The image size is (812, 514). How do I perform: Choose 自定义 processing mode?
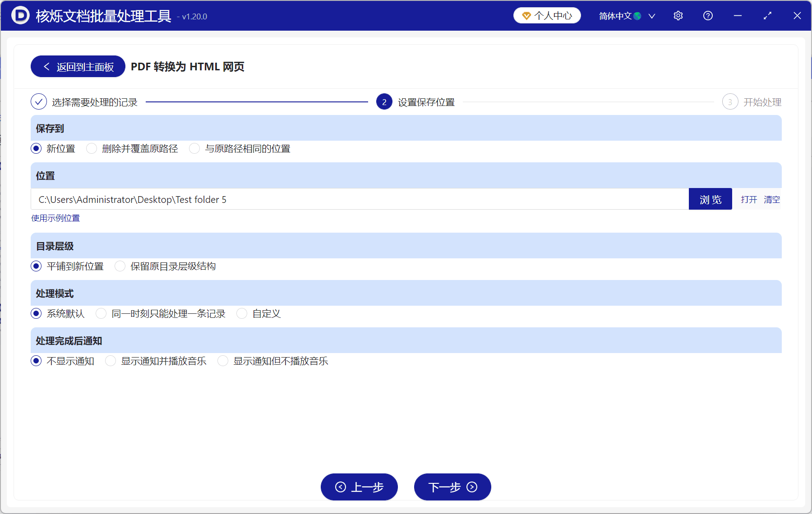[x=242, y=313]
